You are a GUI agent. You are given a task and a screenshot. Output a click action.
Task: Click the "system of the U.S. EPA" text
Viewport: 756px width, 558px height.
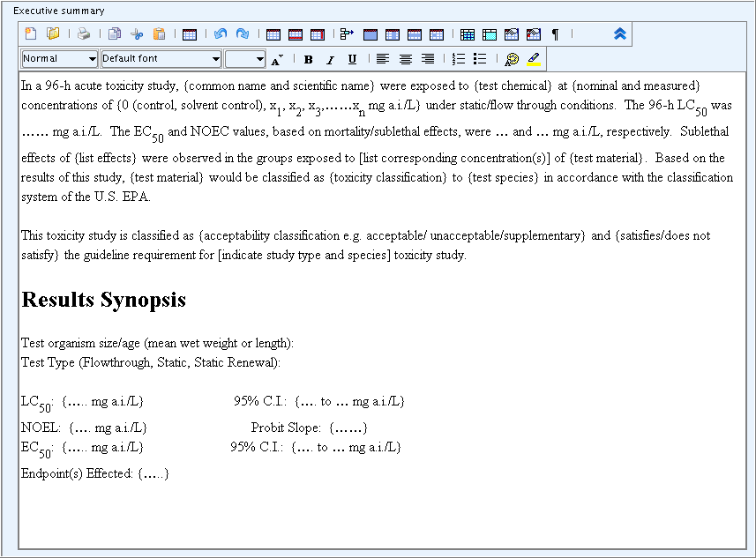pyautogui.click(x=86, y=197)
